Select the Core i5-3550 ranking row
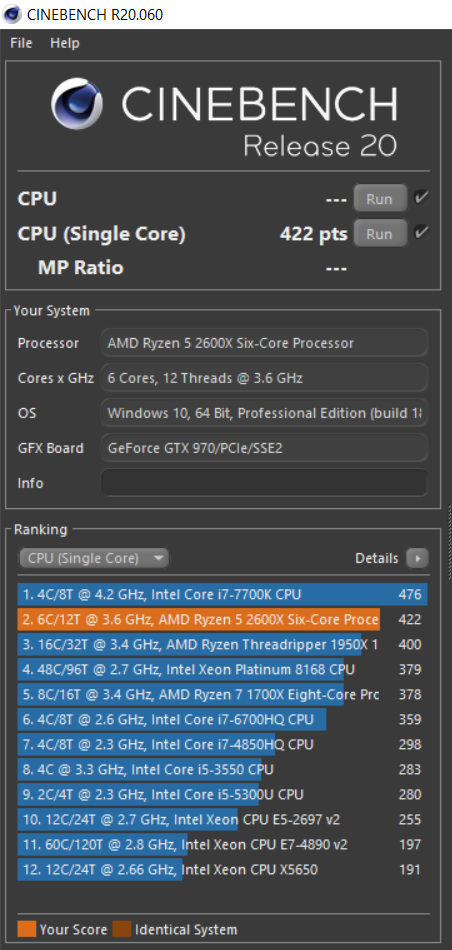This screenshot has width=452, height=950. click(x=222, y=769)
